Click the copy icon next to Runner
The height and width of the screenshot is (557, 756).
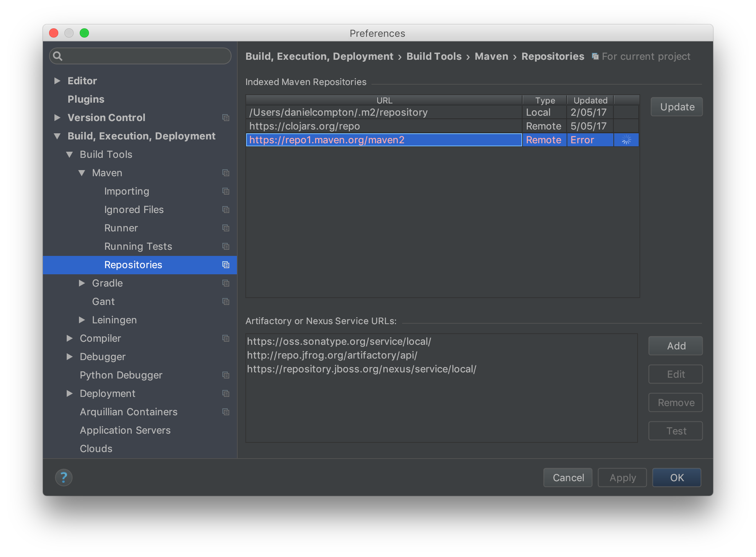226,228
